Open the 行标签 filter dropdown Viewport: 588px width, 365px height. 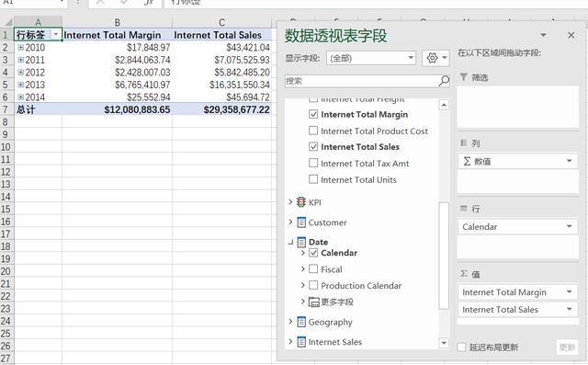coord(55,35)
